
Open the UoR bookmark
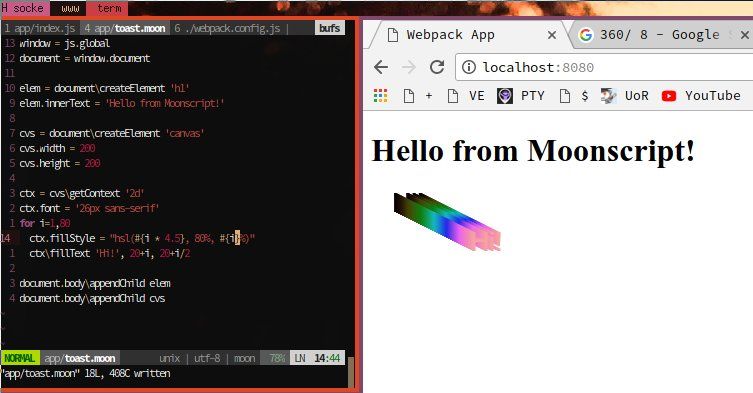(x=625, y=96)
